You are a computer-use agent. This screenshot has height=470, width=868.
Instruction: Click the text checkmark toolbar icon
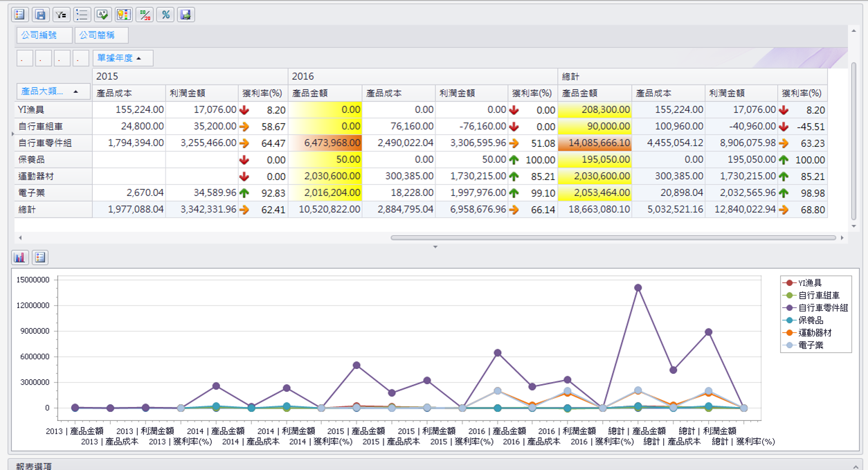103,15
